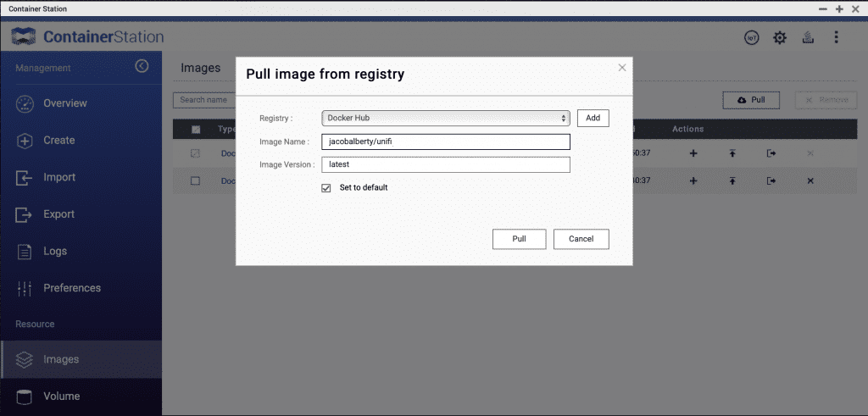Close the Pull image from registry dialog
Viewport: 868px width, 416px height.
click(622, 68)
